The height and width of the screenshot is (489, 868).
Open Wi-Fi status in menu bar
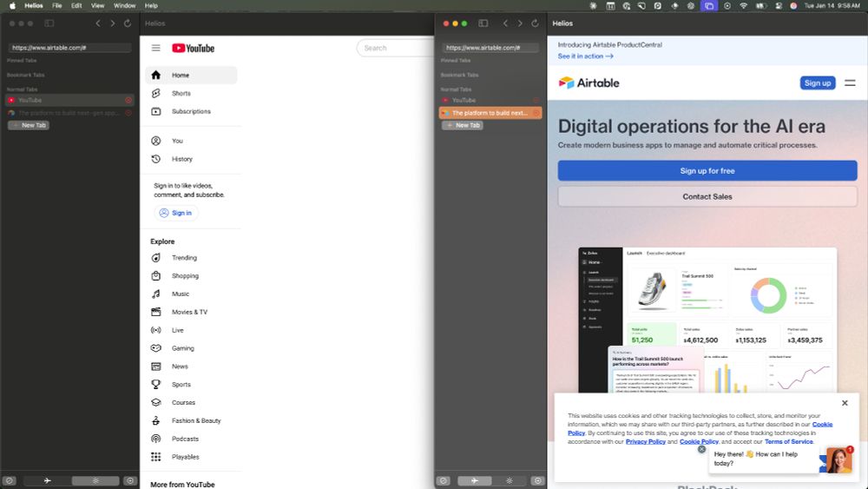pos(744,5)
